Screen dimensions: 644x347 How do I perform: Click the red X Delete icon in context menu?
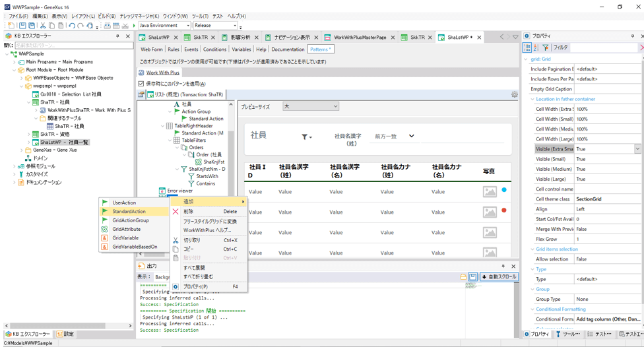176,212
